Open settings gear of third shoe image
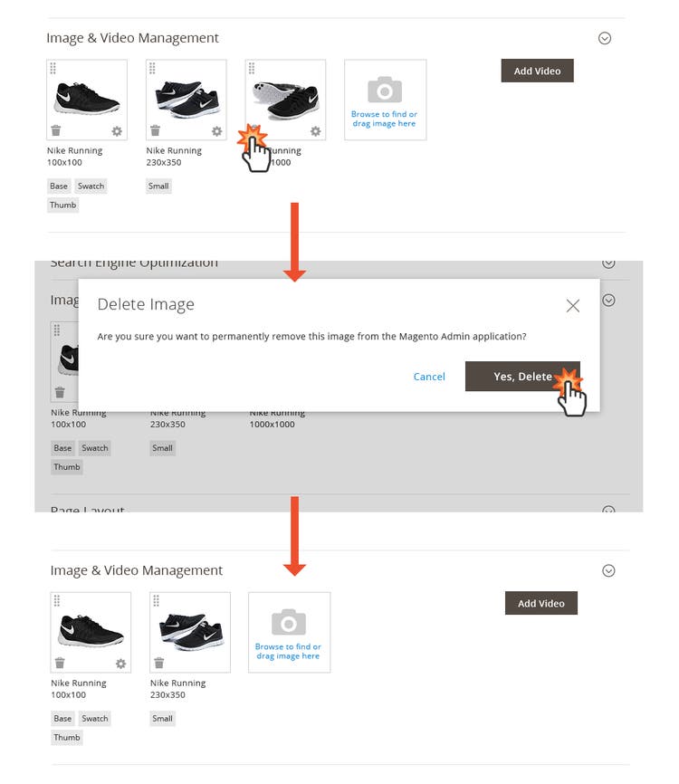The image size is (679, 784). point(315,131)
